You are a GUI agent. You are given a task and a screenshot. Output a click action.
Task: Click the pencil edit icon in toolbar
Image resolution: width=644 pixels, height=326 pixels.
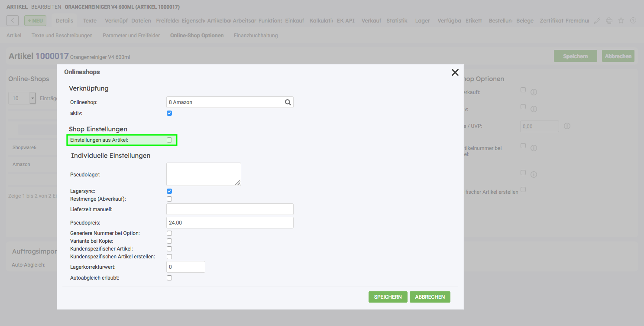click(597, 21)
